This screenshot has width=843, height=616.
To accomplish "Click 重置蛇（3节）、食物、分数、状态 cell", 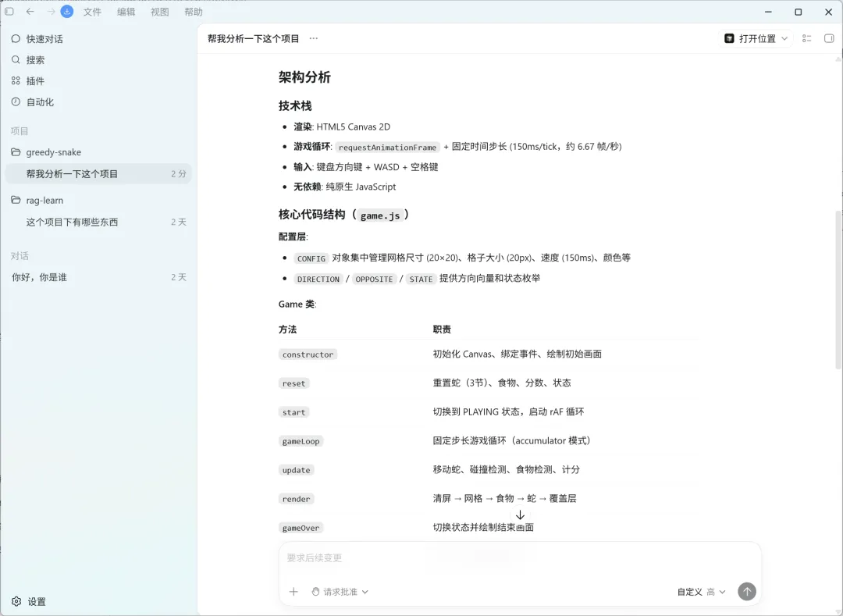I will [502, 383].
